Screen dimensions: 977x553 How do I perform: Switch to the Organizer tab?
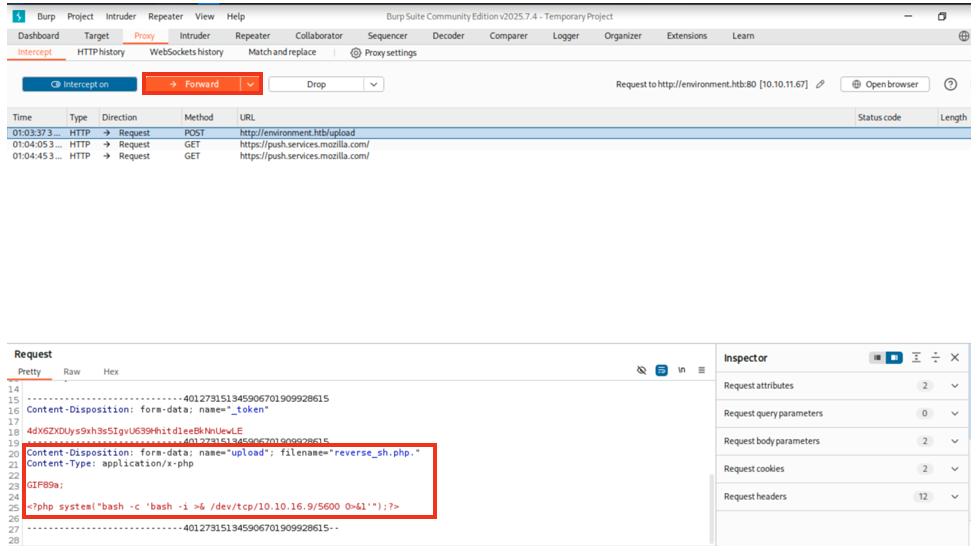coord(623,36)
